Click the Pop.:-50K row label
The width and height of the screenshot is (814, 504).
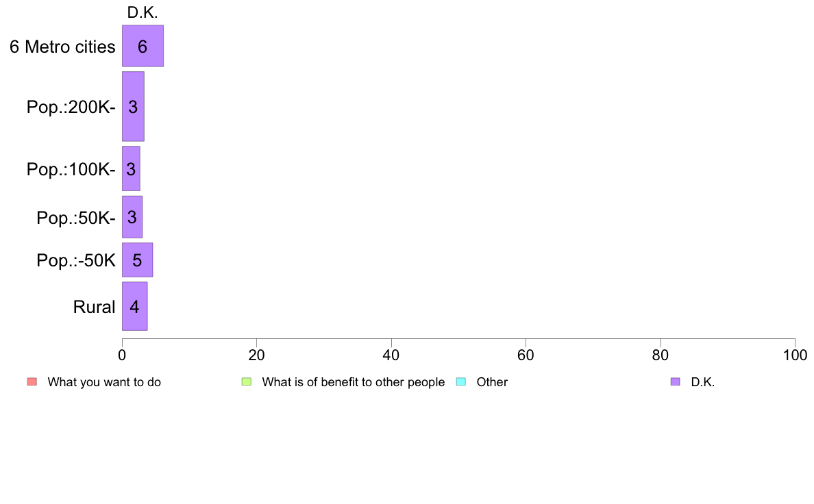click(76, 260)
